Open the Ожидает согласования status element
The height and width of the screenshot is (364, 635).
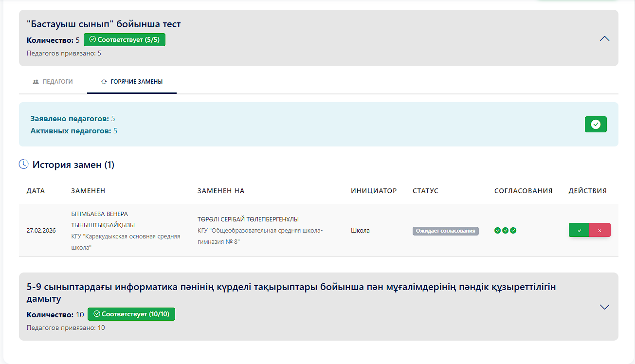coord(445,230)
